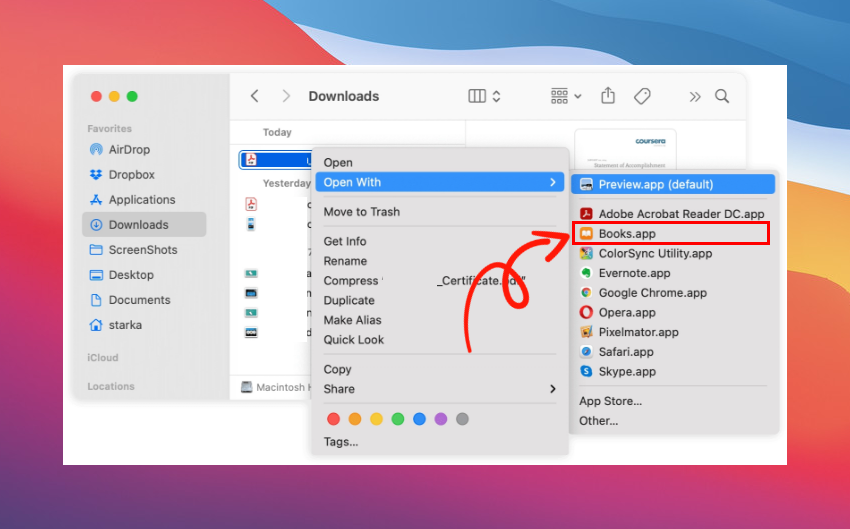Open with Preview.app (default)
Viewport: 850px width, 529px height.
click(x=673, y=184)
